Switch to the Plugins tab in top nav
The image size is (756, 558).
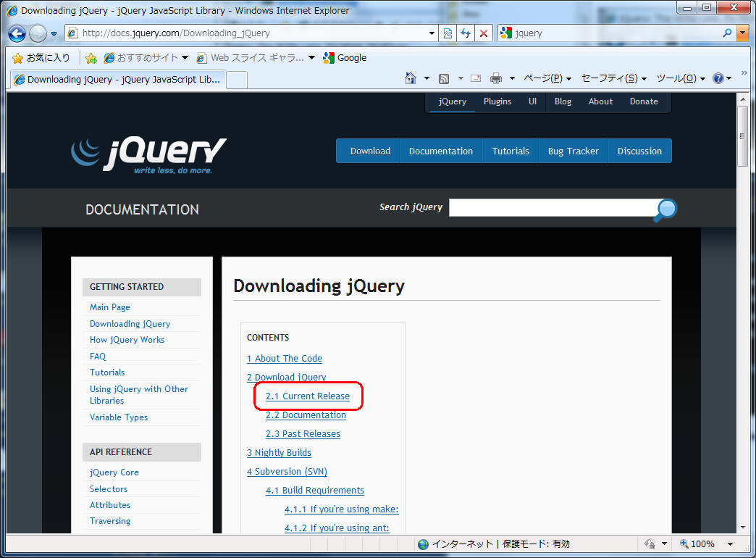tap(497, 101)
